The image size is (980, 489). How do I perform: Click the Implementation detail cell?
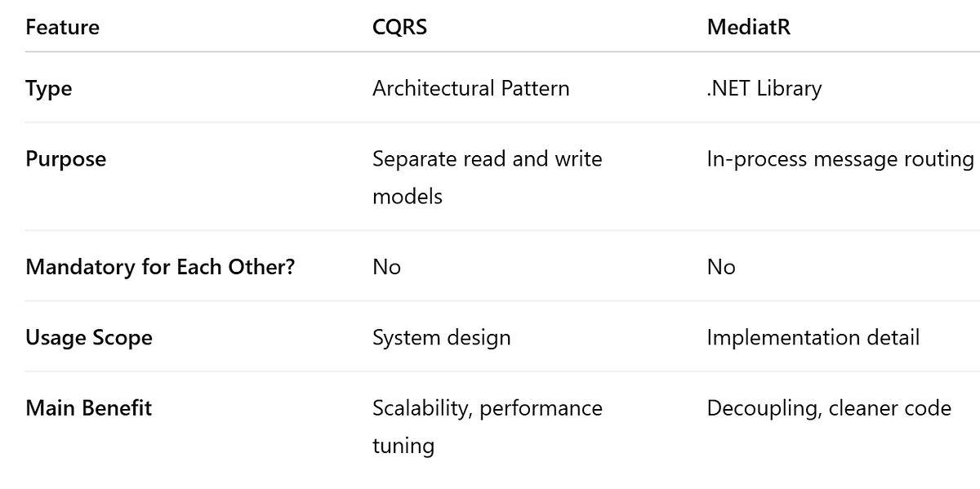click(x=813, y=337)
